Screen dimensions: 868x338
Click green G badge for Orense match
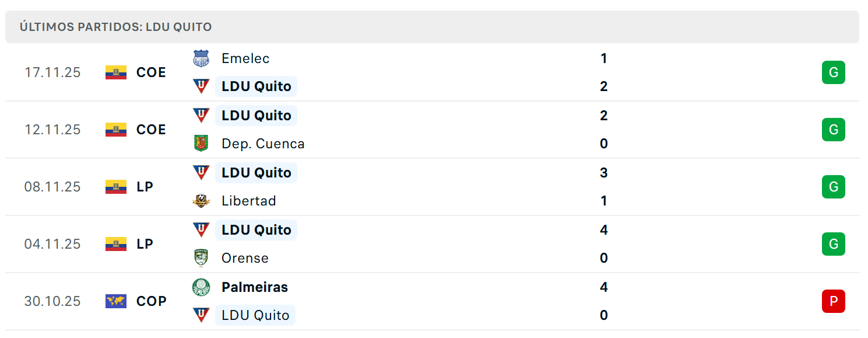tap(833, 244)
